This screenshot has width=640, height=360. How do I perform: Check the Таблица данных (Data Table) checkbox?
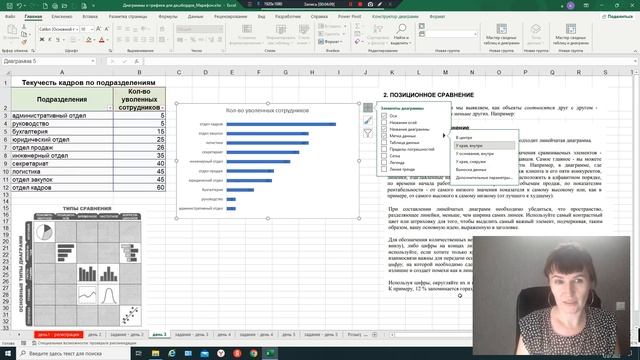click(x=384, y=142)
